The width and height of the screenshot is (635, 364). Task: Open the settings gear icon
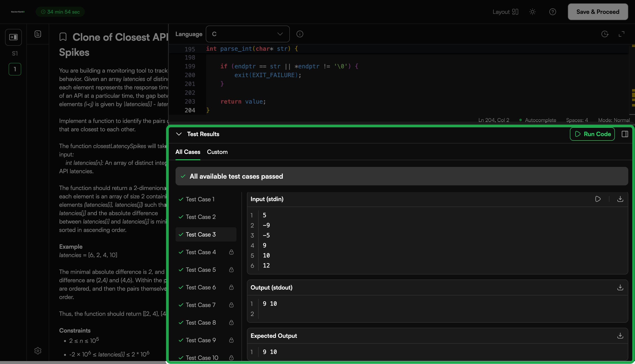(x=38, y=351)
